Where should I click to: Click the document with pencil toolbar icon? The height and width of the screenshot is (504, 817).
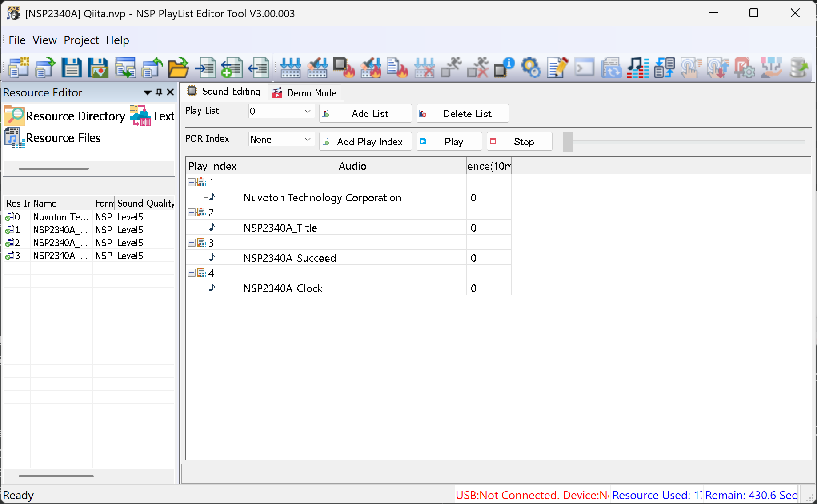557,68
